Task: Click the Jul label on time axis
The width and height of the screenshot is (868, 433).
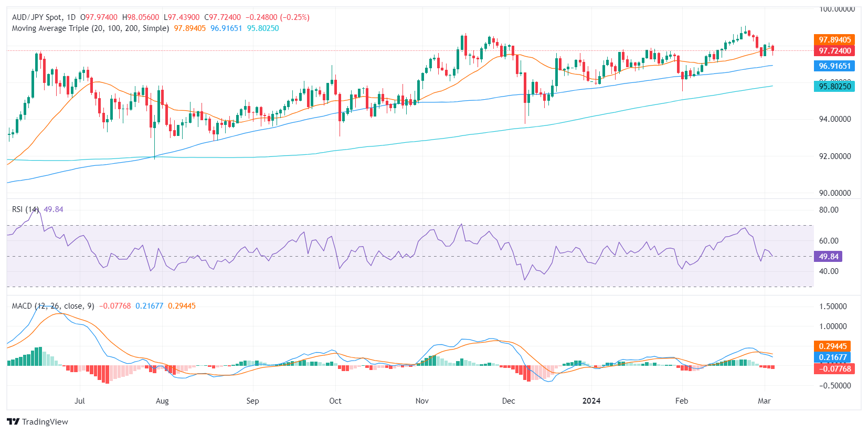Action: tap(79, 401)
